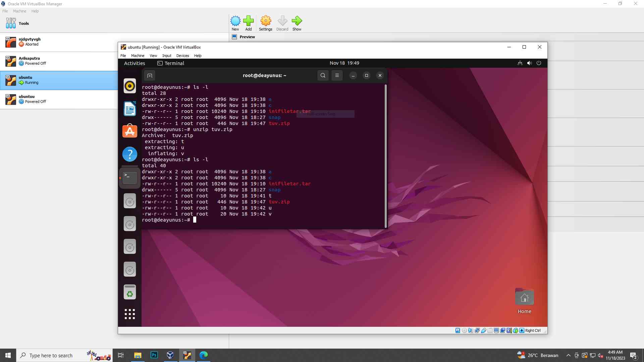Open the Ubuntu power system menu
Screen dimensions: 644x362
point(539,63)
